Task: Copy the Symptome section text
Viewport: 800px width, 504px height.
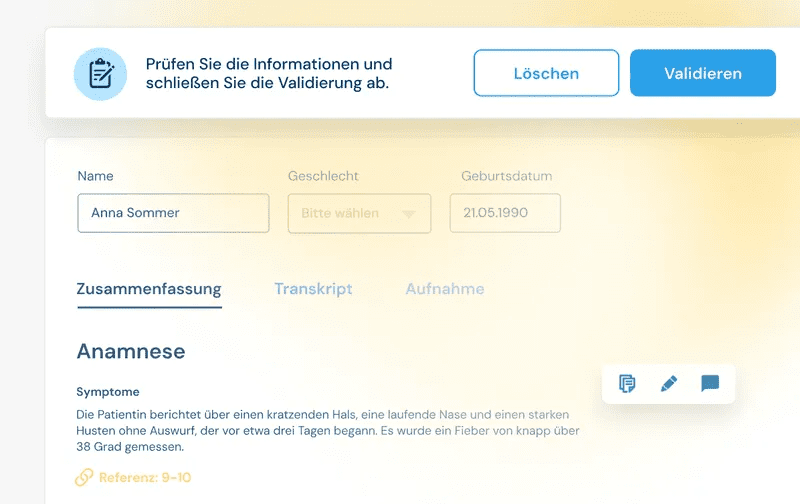Action: coord(627,383)
